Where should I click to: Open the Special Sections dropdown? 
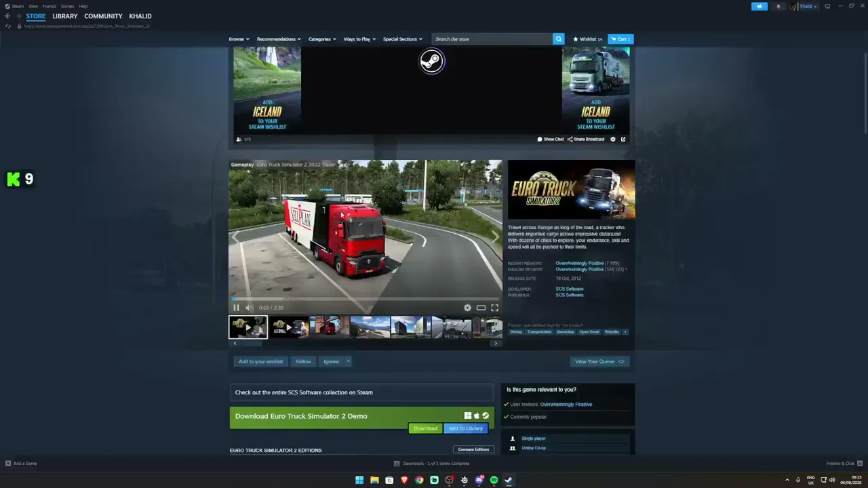403,39
